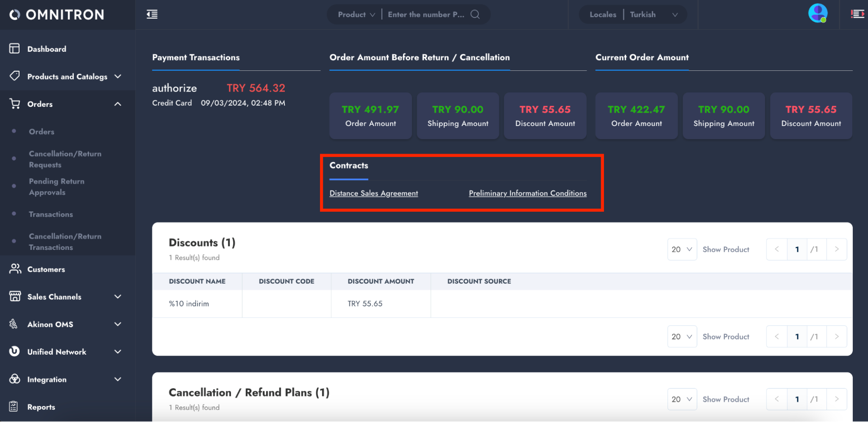Open Discounts page size dropdown
The width and height of the screenshot is (868, 422).
[682, 249]
